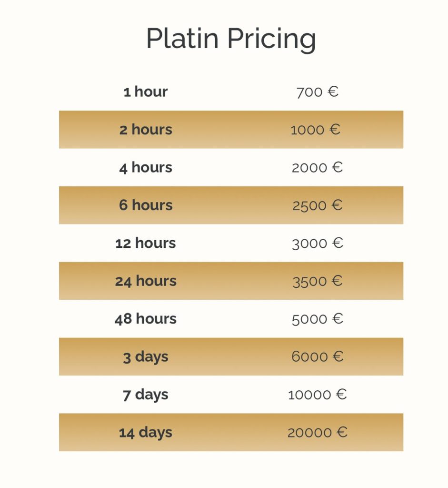Image resolution: width=448 pixels, height=488 pixels.
Task: Click the 6000 € price
Action: pos(317,357)
